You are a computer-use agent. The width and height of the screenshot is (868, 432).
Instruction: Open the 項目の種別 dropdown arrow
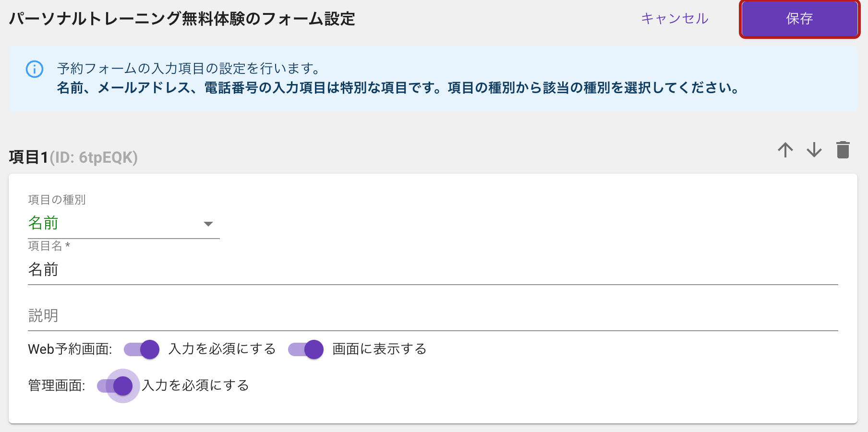(x=208, y=224)
